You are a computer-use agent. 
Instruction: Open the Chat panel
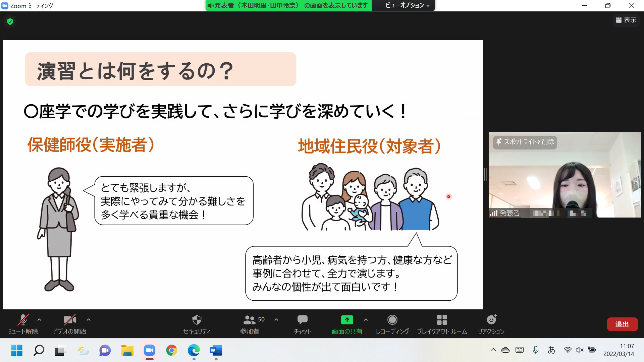(302, 323)
